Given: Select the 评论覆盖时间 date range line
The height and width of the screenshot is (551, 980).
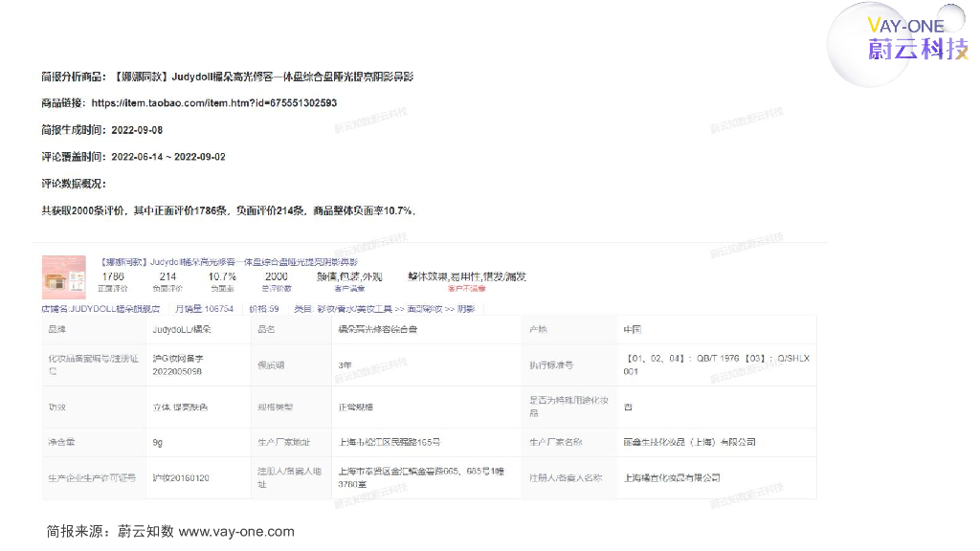Looking at the screenshot, I should point(133,157).
